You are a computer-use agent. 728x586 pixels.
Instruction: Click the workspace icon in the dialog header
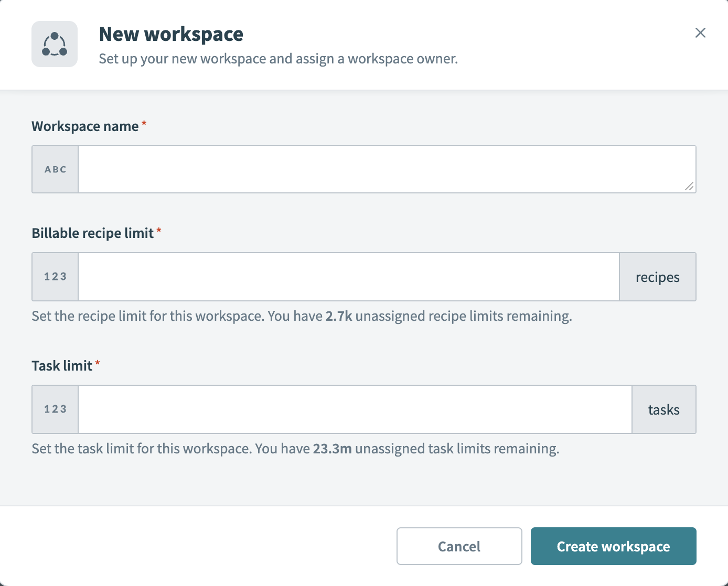pos(55,44)
